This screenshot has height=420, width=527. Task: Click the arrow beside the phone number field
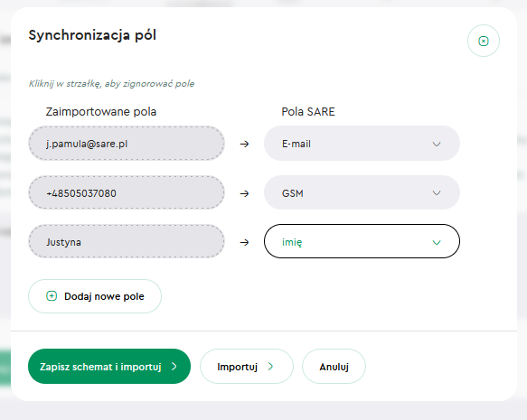(x=244, y=193)
